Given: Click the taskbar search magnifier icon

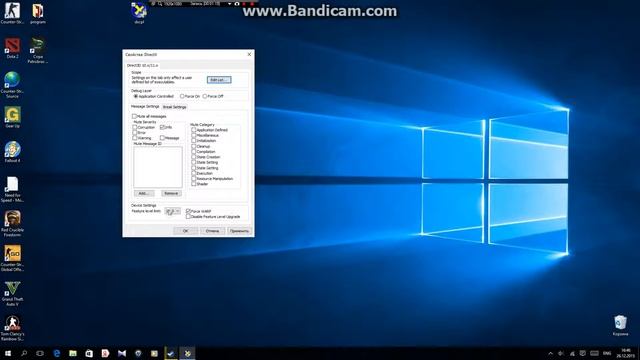Looking at the screenshot, I should pos(24,353).
